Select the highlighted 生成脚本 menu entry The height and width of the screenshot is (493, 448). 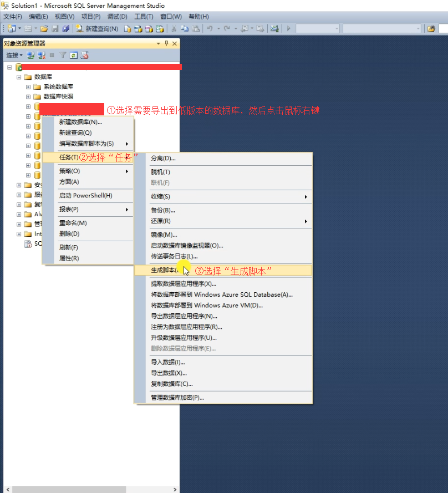click(x=223, y=271)
